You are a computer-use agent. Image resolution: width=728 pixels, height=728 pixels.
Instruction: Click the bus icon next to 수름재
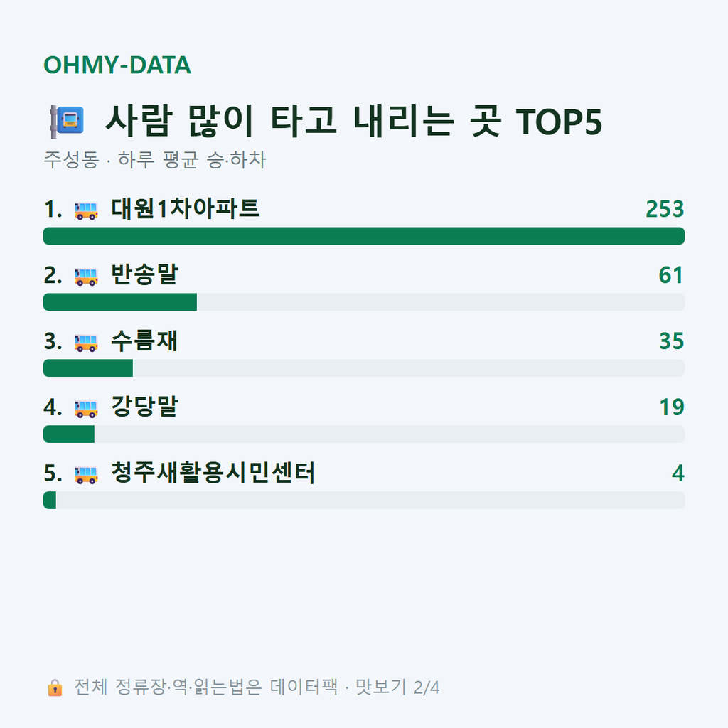(x=86, y=343)
